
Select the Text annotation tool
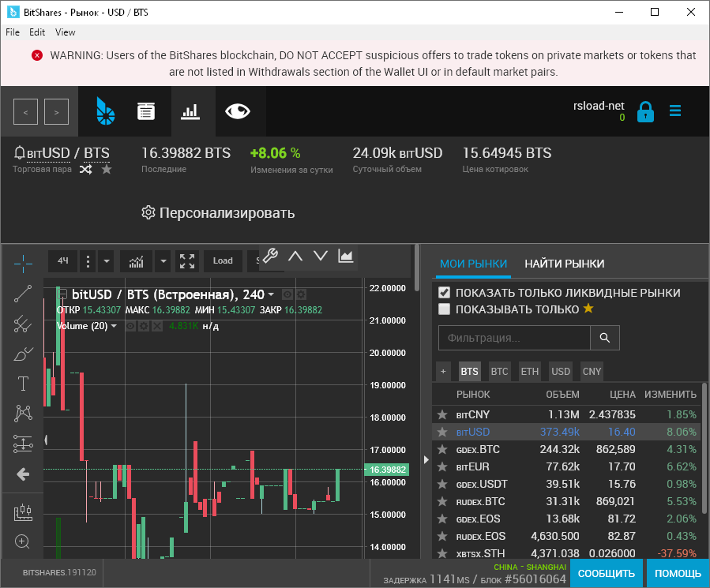click(22, 384)
